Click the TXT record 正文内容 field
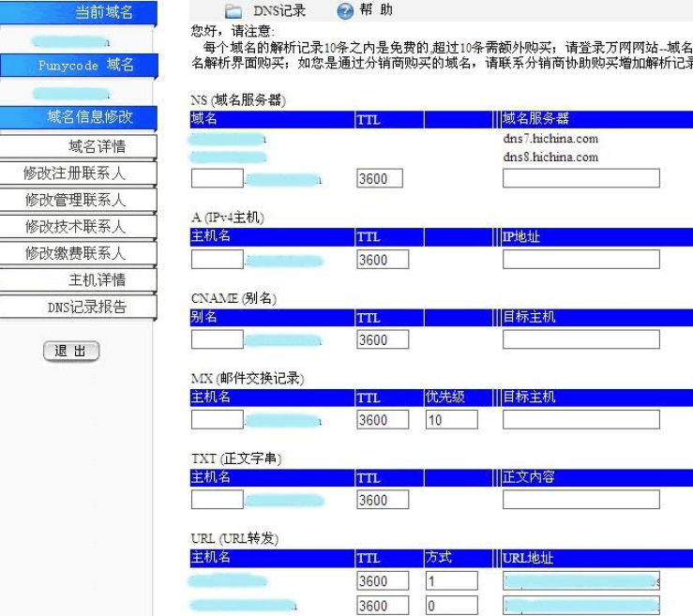The width and height of the screenshot is (693, 616). [x=580, y=500]
